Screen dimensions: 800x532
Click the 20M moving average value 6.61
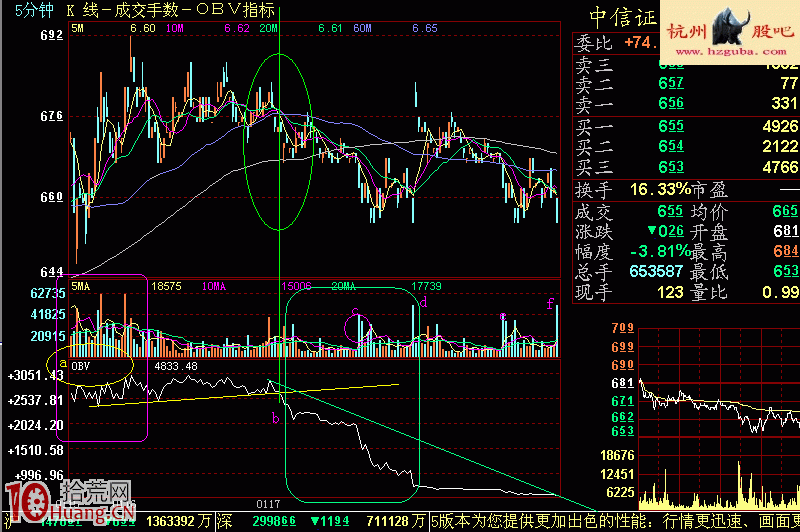tap(330, 28)
